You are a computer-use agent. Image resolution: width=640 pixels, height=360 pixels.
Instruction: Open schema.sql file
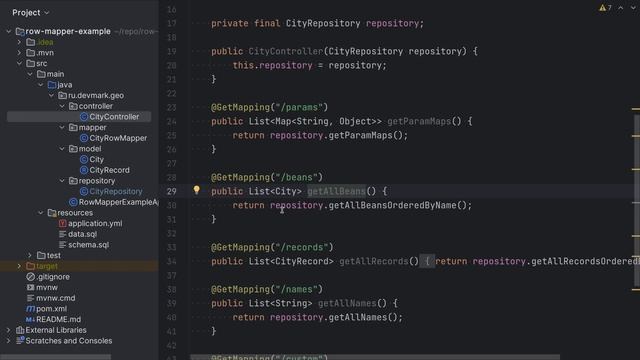click(89, 244)
